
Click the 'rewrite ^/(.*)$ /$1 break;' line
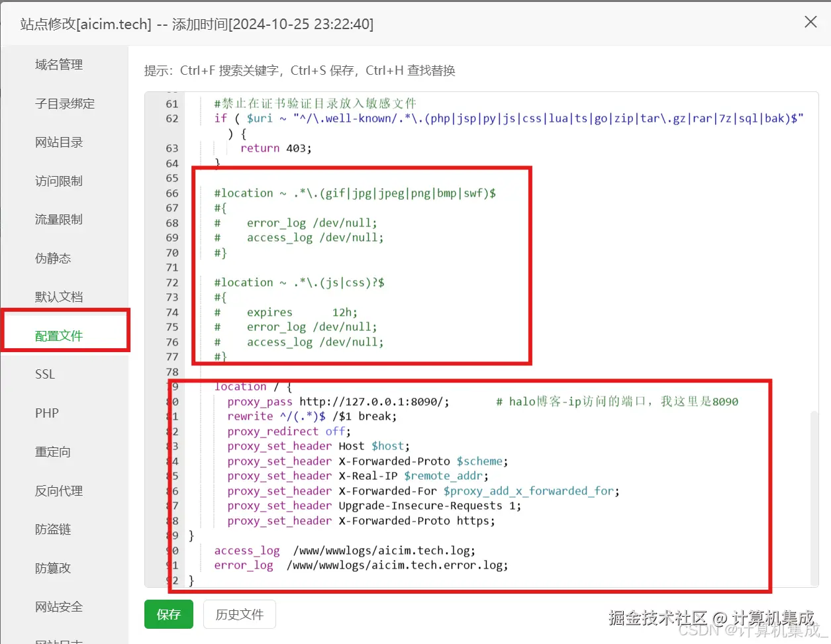click(312, 416)
